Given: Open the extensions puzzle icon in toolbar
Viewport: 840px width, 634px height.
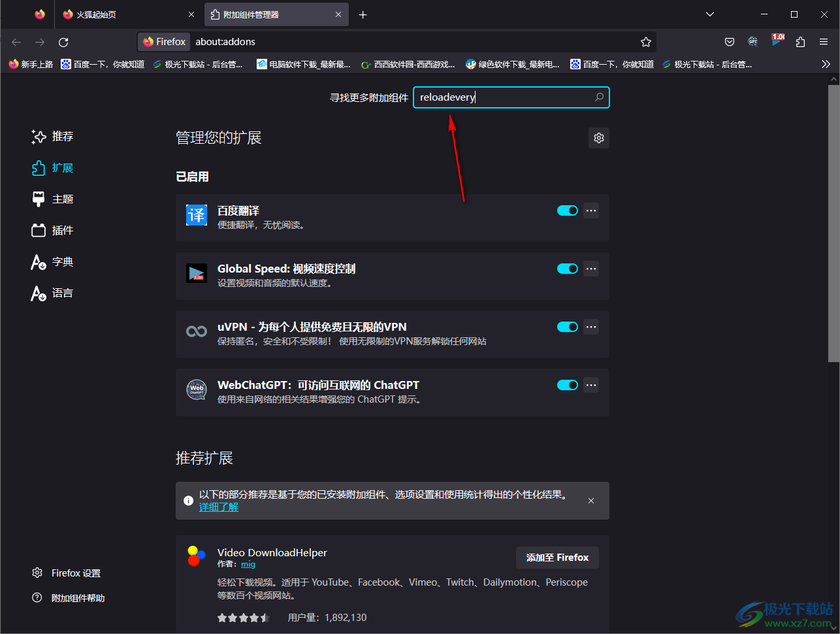Looking at the screenshot, I should click(x=800, y=42).
